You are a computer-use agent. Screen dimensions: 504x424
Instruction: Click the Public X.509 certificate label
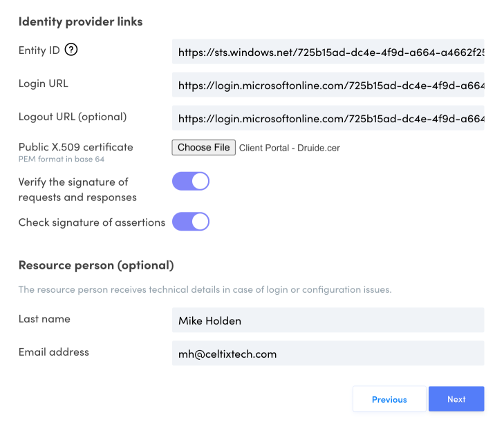(75, 147)
